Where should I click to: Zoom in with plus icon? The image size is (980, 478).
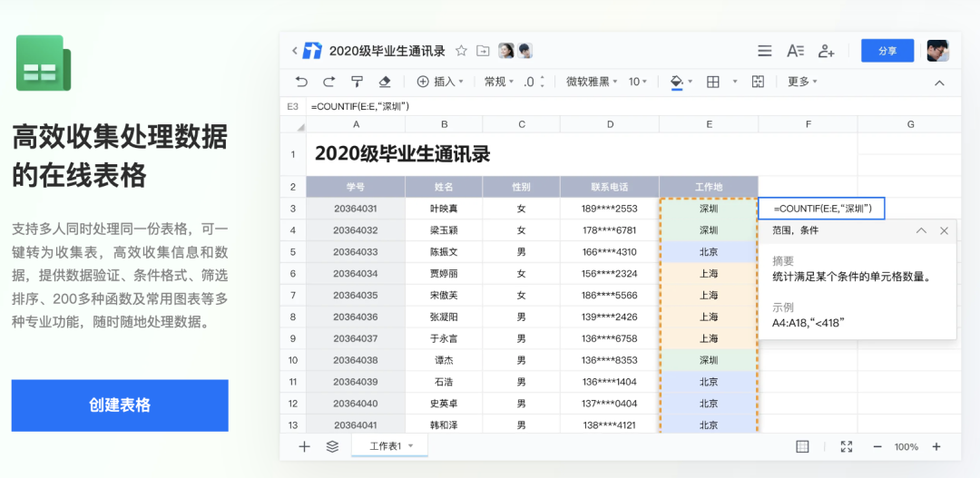[936, 447]
